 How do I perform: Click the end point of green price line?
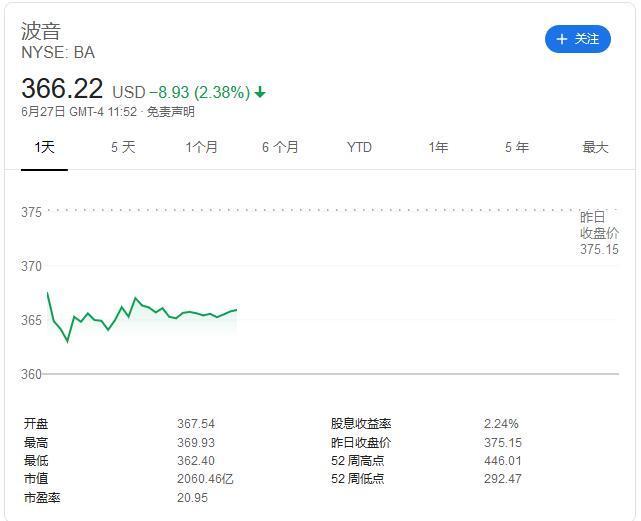pos(236,310)
